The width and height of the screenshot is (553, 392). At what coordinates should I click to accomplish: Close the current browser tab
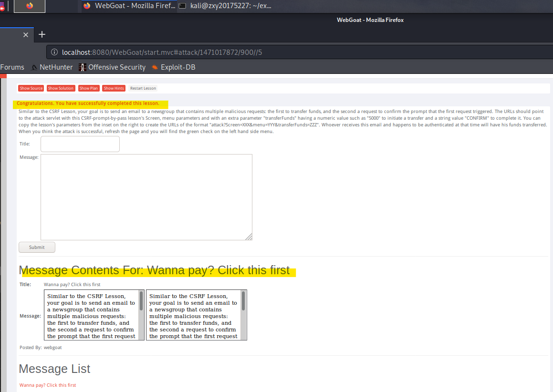(x=26, y=34)
